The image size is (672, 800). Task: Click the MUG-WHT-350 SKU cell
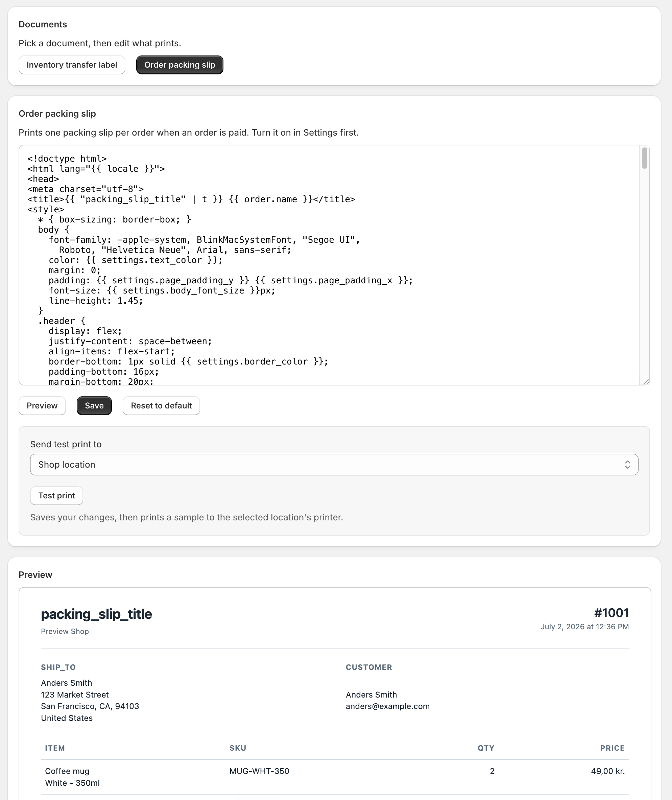tap(259, 772)
